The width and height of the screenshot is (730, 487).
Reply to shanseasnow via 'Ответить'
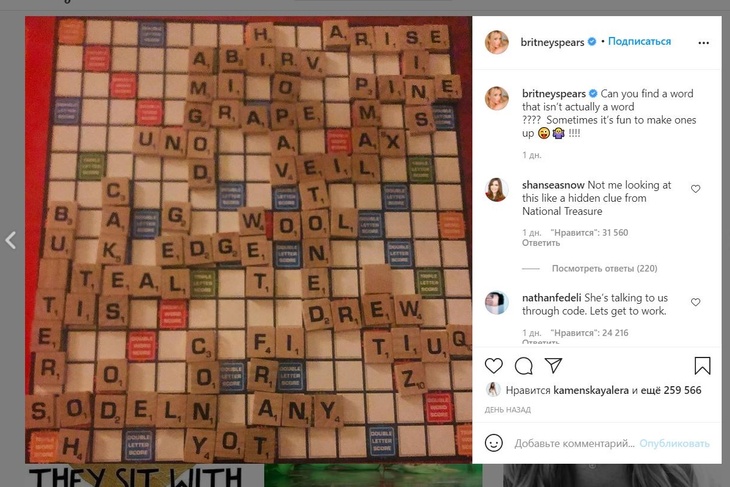click(541, 243)
